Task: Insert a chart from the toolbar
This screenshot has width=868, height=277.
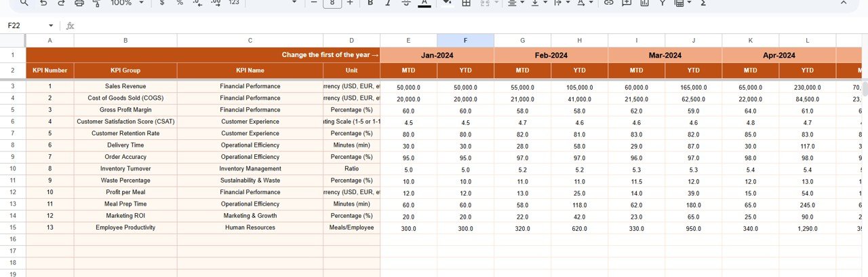Action: (x=644, y=3)
